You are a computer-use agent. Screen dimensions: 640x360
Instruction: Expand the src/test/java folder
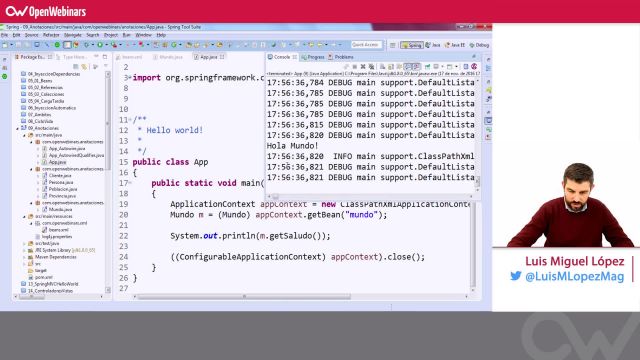(x=24, y=243)
